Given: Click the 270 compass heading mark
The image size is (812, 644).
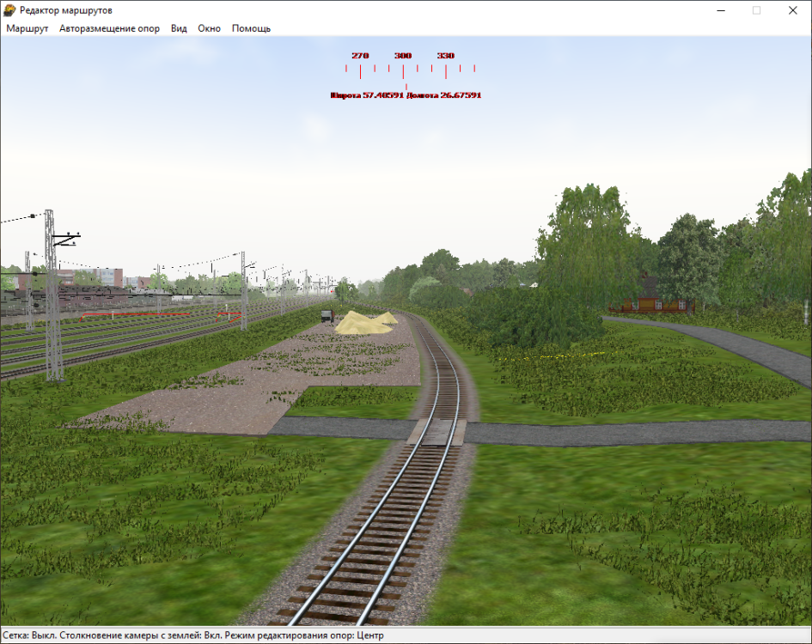Looking at the screenshot, I should point(360,56).
